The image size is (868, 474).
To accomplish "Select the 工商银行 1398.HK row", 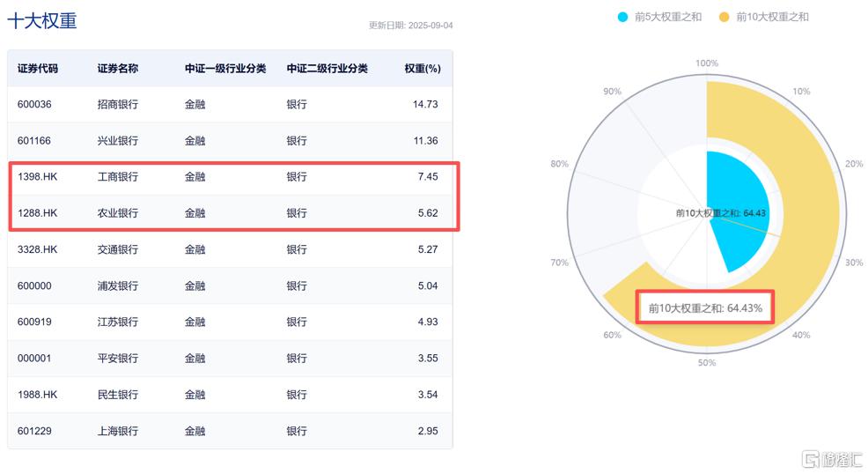I will pyautogui.click(x=231, y=176).
